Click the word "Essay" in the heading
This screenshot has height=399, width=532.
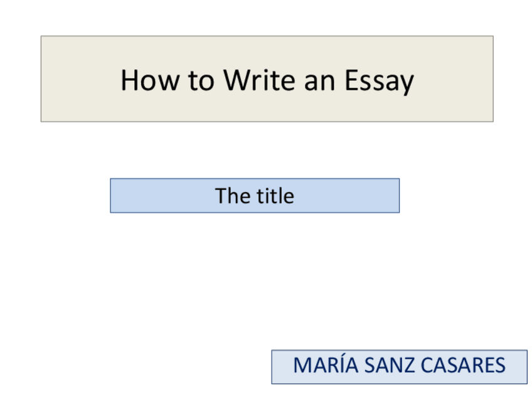click(379, 81)
